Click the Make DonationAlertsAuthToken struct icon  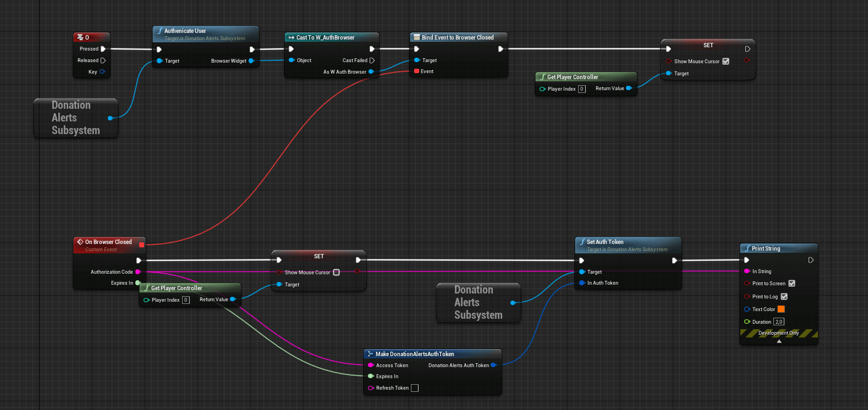(370, 354)
